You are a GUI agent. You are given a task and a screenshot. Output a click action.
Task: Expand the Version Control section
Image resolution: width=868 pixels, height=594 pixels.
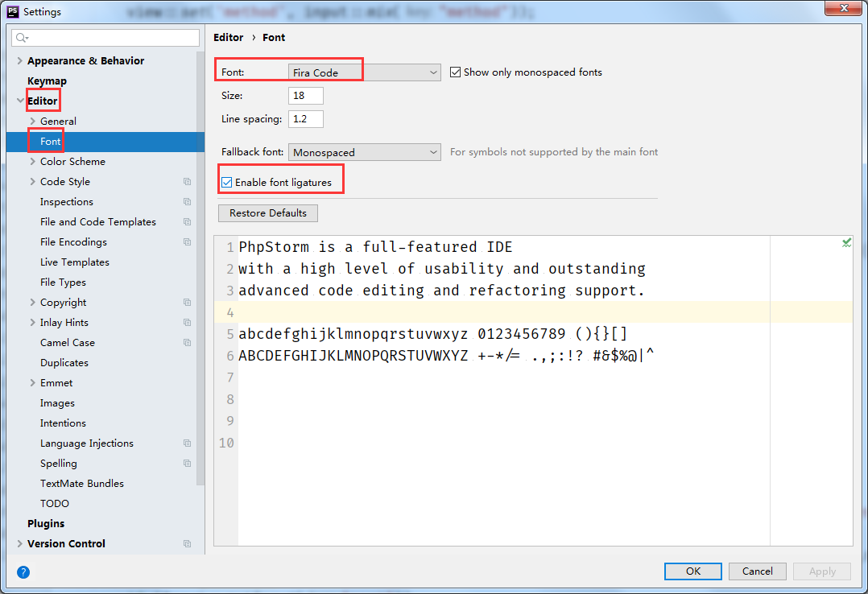20,543
